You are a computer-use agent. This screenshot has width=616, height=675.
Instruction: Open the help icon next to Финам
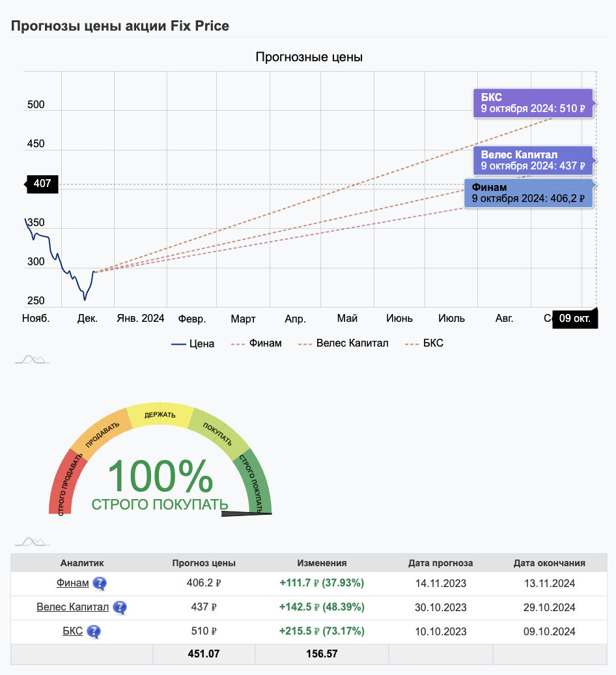click(x=100, y=583)
